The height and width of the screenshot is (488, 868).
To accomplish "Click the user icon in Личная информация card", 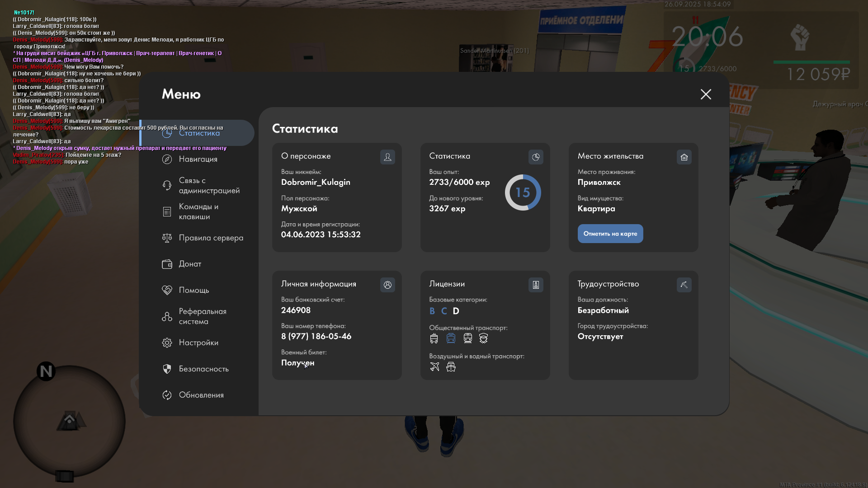I will click(x=387, y=285).
